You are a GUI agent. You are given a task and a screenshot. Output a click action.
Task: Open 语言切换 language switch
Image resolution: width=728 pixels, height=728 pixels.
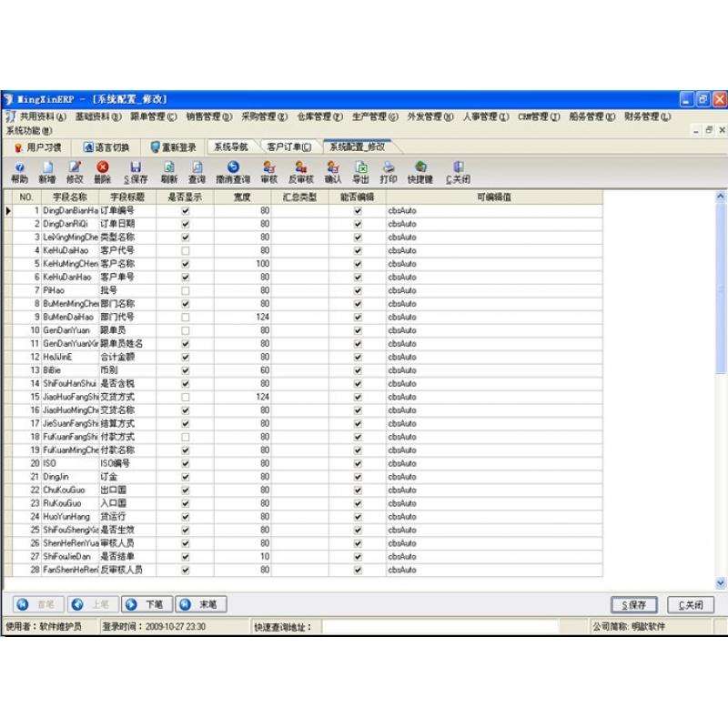[106, 147]
